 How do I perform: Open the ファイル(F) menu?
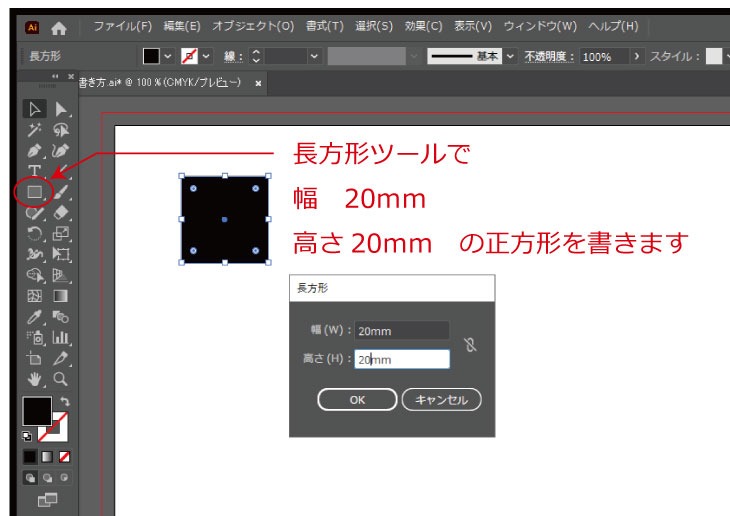coord(122,26)
